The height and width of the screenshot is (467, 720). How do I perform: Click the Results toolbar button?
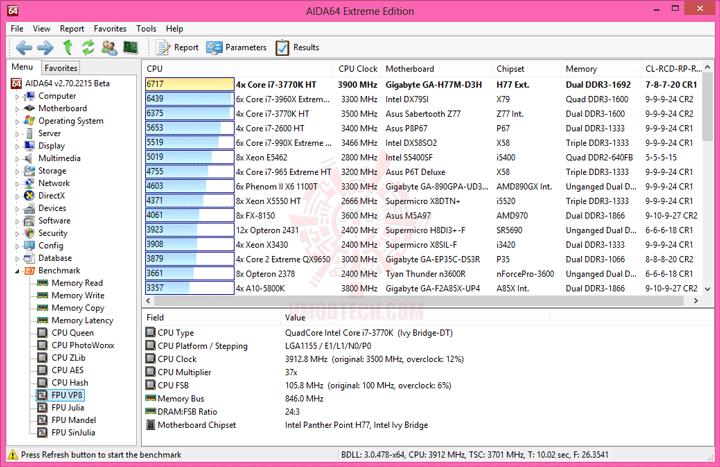click(x=298, y=47)
